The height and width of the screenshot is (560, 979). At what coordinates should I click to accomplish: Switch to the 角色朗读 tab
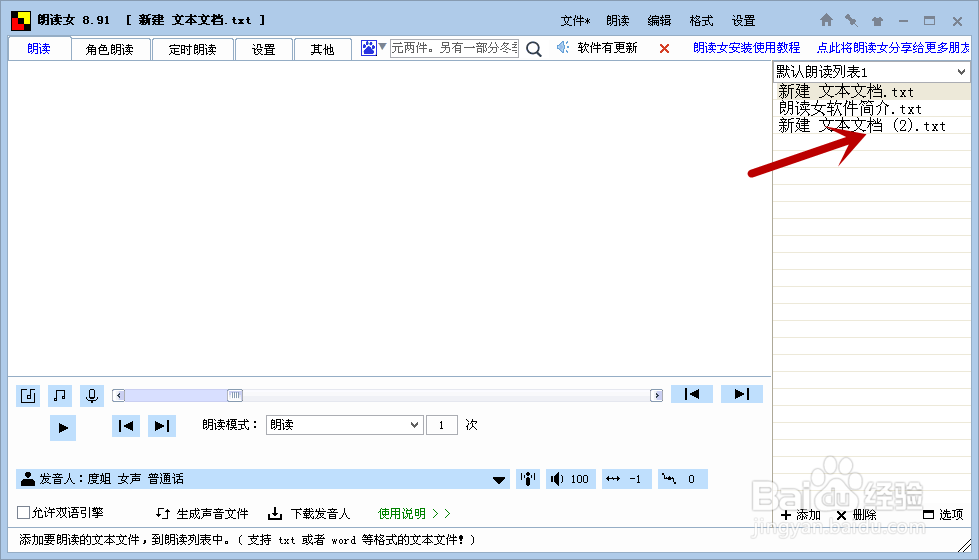tap(110, 49)
